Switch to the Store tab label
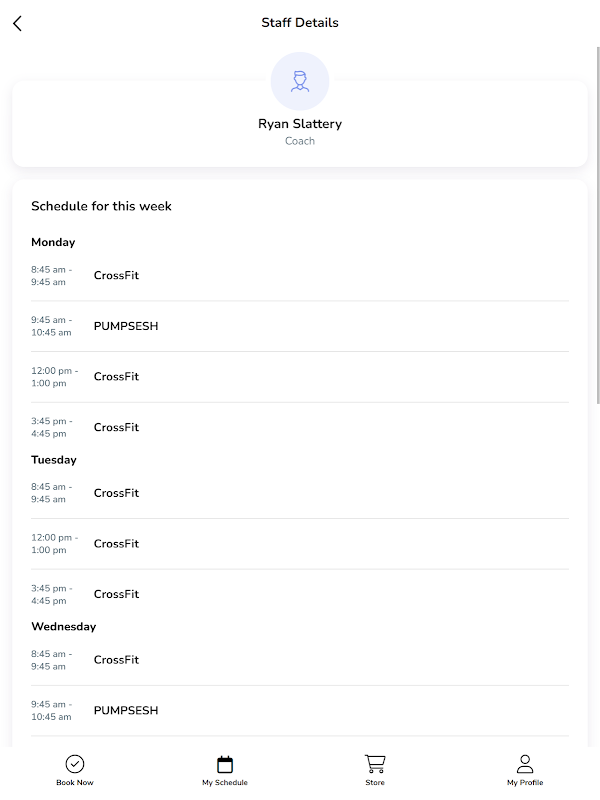 tap(375, 783)
